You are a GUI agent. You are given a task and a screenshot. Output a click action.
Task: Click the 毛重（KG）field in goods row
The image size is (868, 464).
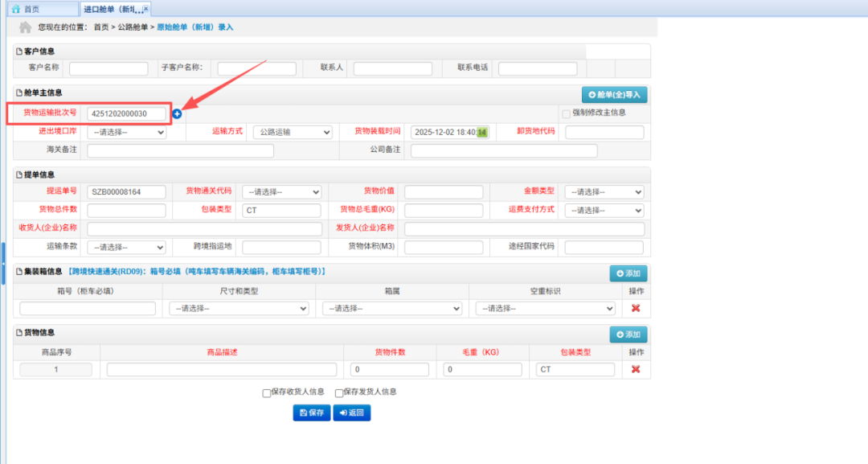tap(483, 369)
